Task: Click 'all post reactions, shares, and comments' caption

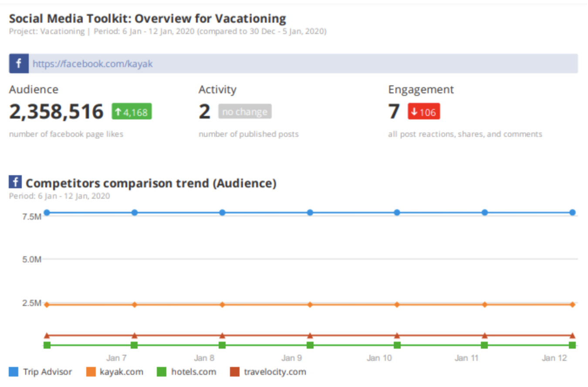Action: pyautogui.click(x=465, y=134)
